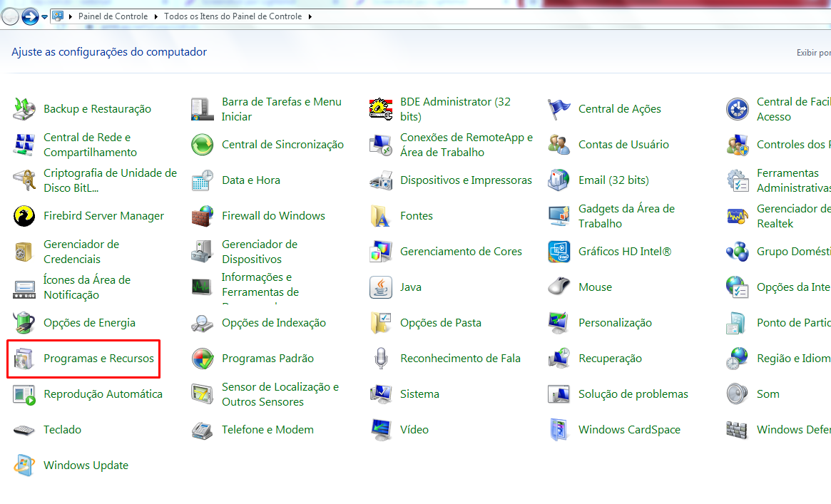Image resolution: width=831 pixels, height=504 pixels.
Task: Click the Programas Padrão icon
Action: (202, 359)
